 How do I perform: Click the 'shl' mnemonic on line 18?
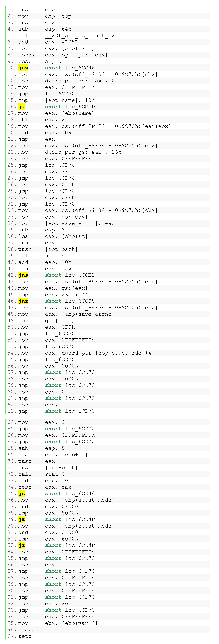23,120
